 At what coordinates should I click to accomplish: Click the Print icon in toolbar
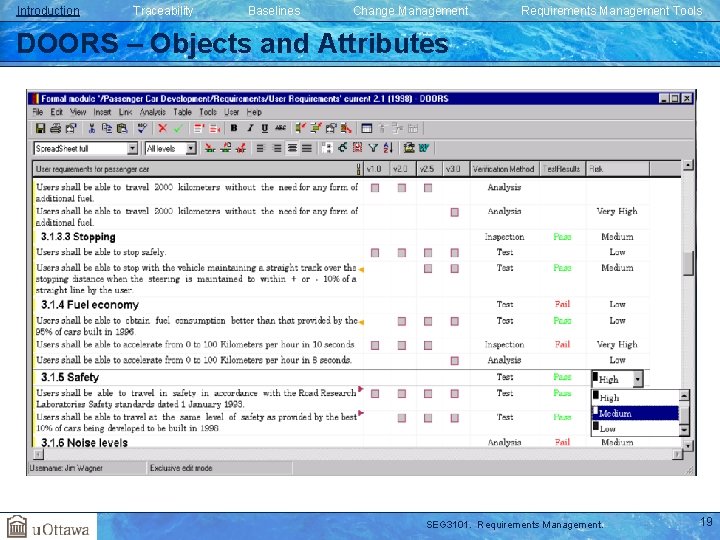pos(56,129)
